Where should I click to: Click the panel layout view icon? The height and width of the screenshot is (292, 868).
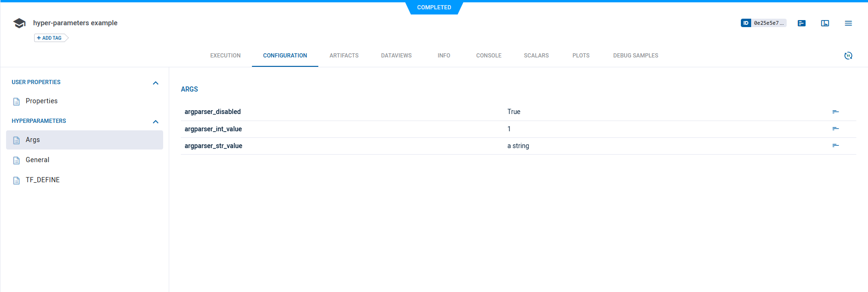coord(825,23)
